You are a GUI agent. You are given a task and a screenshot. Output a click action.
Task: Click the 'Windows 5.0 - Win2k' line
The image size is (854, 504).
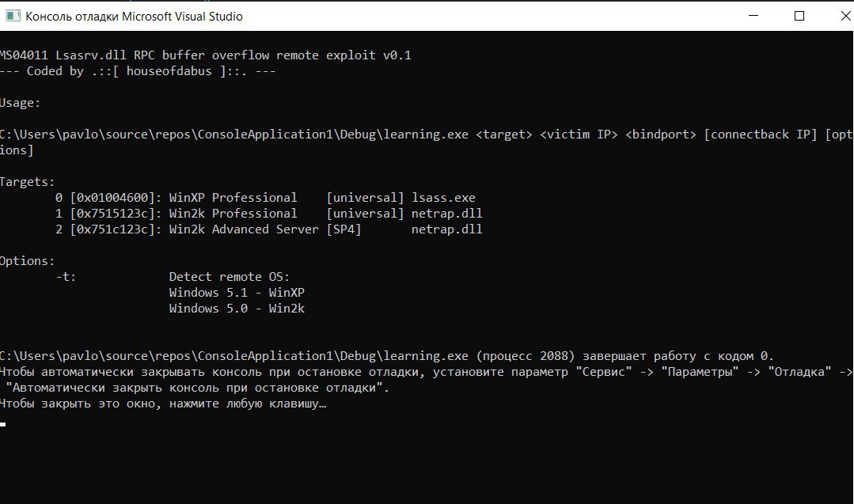[237, 309]
